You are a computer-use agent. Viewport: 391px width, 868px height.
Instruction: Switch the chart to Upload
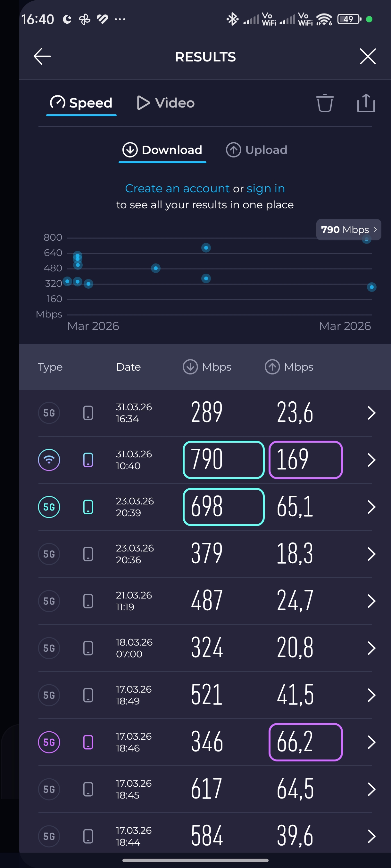click(256, 150)
